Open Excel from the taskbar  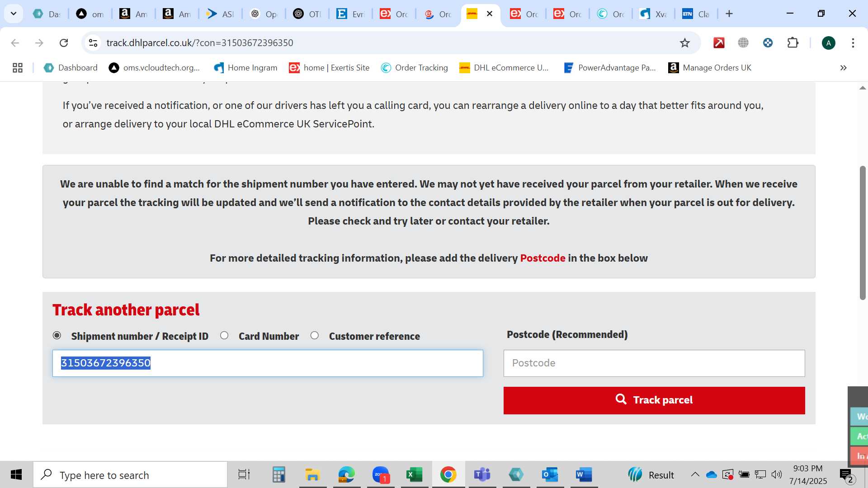point(415,475)
